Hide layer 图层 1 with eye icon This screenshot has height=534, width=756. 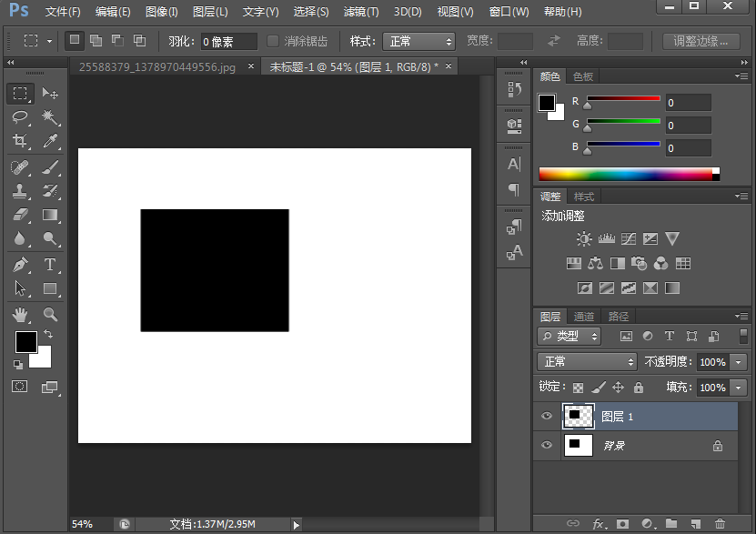(x=546, y=416)
